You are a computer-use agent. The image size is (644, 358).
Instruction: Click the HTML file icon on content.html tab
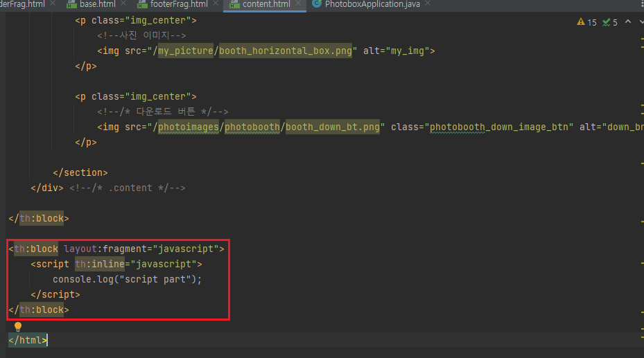234,4
